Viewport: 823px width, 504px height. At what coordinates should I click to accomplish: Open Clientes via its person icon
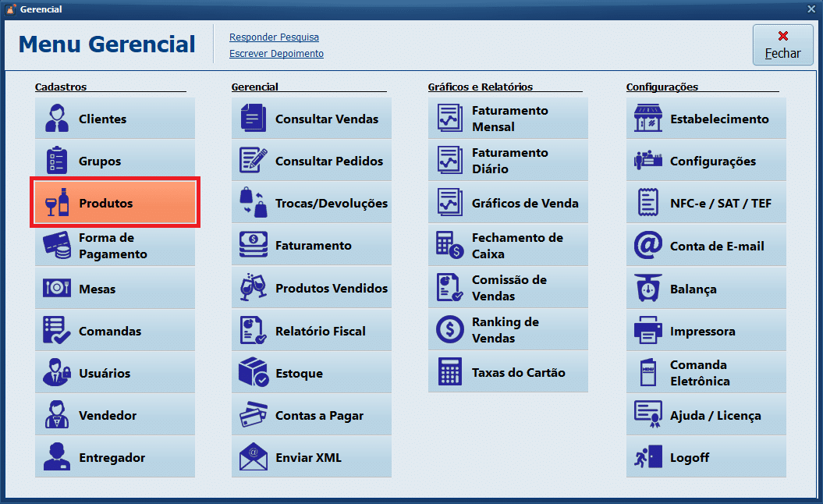tap(57, 119)
